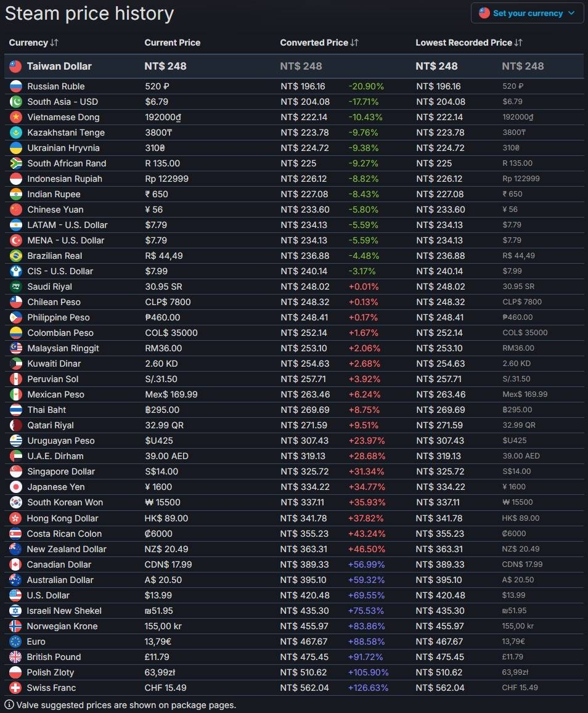Click the 13,79€ current price value
Viewport: 588px width, 713px height.
tap(158, 642)
